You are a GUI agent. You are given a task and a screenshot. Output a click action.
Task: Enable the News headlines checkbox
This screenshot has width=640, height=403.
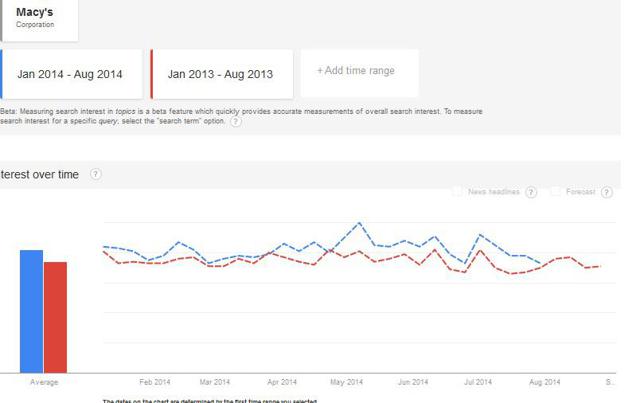(457, 191)
